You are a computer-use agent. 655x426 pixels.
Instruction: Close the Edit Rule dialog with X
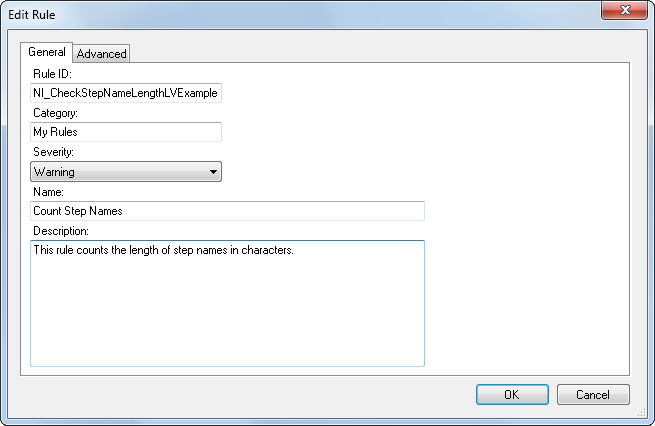(625, 11)
